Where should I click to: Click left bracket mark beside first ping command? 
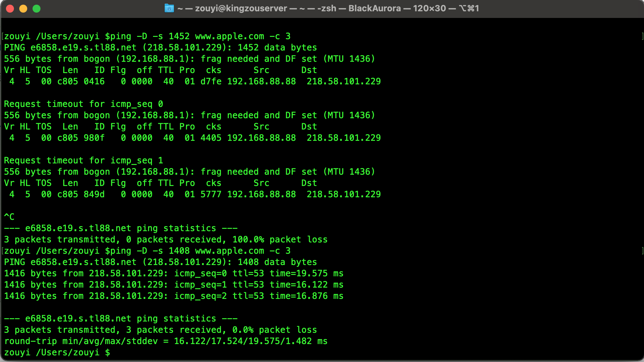pyautogui.click(x=2, y=36)
